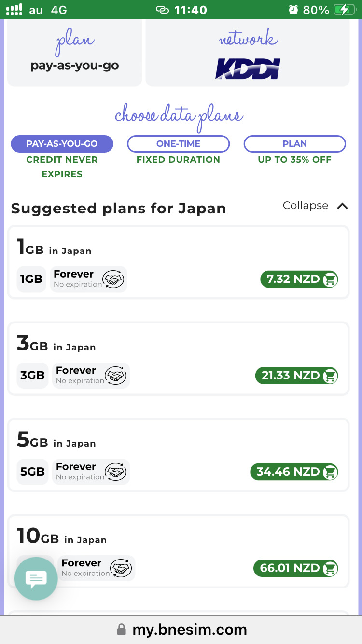This screenshot has height=644, width=362.
Task: Tap the KDDI network card
Action: (248, 53)
